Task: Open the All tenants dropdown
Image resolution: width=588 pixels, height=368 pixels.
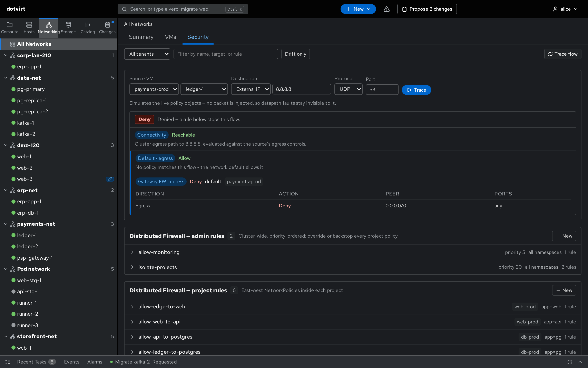Action: [147, 54]
